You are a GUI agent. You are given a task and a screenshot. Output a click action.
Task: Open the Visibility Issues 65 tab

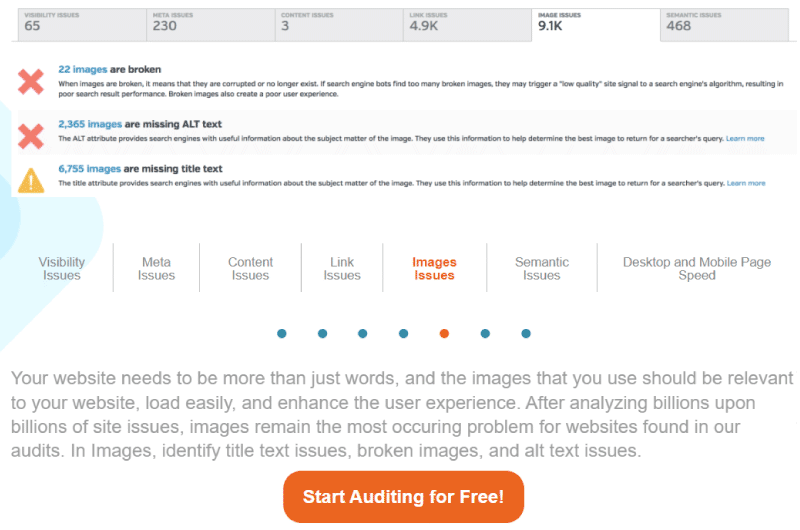click(x=82, y=24)
